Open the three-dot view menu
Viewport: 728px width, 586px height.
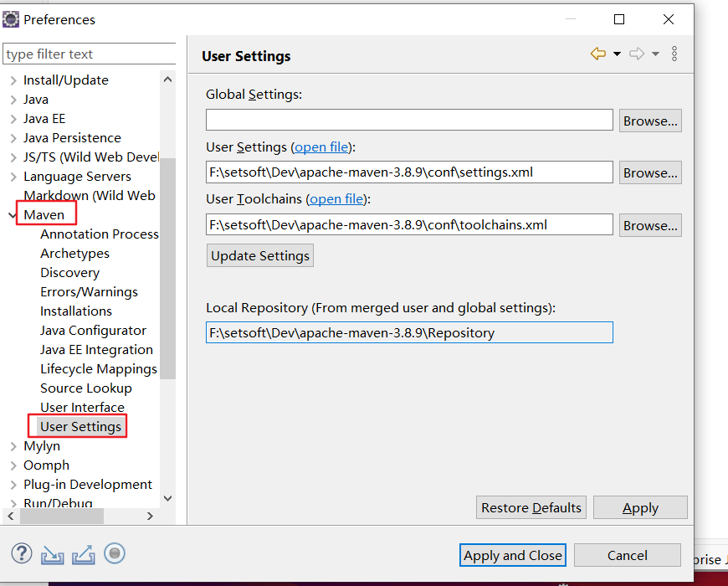point(674,54)
